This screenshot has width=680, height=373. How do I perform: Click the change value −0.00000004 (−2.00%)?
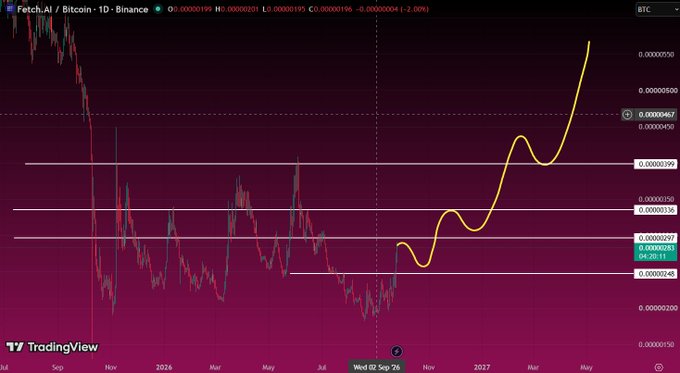tap(392, 9)
